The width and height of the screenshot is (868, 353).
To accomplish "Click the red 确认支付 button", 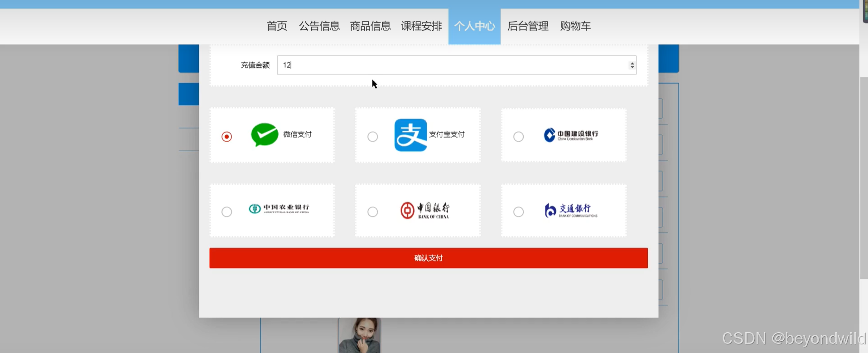I will coord(429,258).
